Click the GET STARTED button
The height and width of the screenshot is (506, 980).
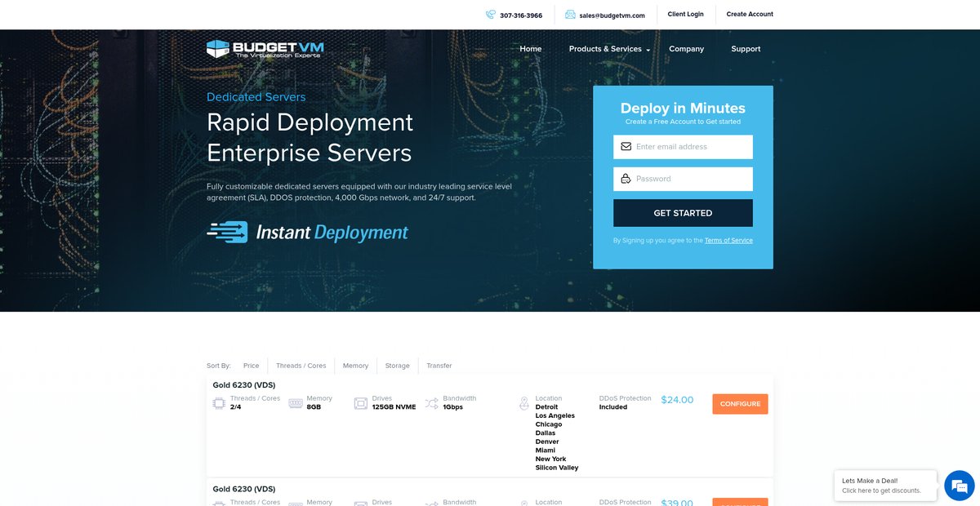click(683, 213)
